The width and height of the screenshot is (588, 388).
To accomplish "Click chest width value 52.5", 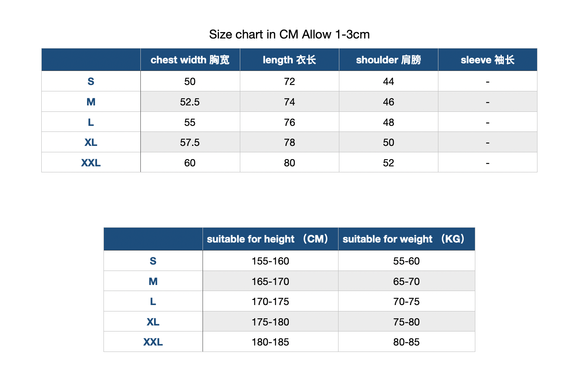I will tap(190, 102).
